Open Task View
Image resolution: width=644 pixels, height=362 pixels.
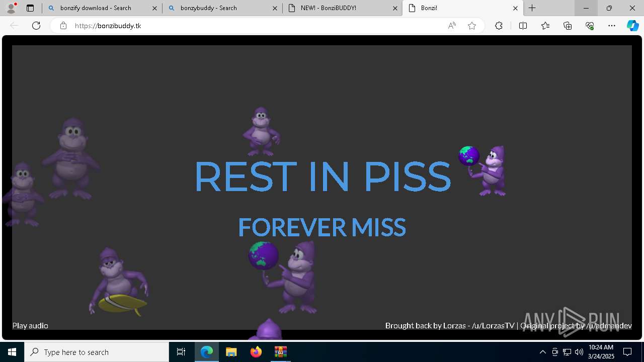tap(181, 352)
